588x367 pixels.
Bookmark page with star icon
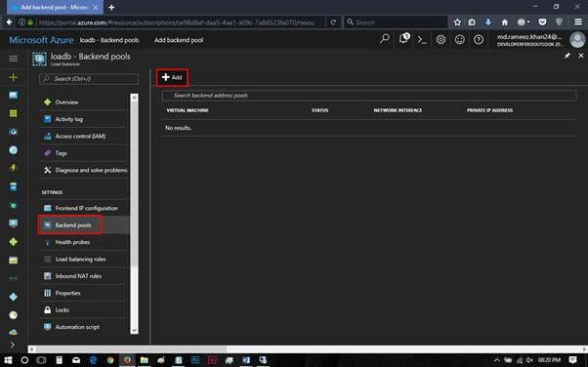pyautogui.click(x=457, y=22)
